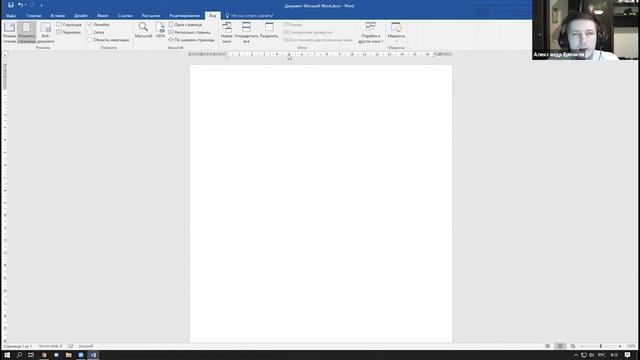The image size is (640, 360).
Task: Open the proofing check icon in status bar
Action: [71, 346]
